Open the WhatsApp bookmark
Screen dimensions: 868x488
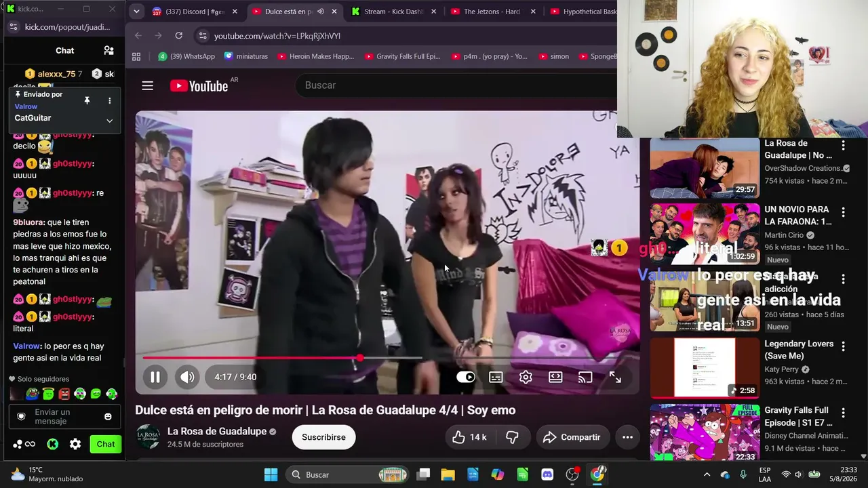pos(186,57)
